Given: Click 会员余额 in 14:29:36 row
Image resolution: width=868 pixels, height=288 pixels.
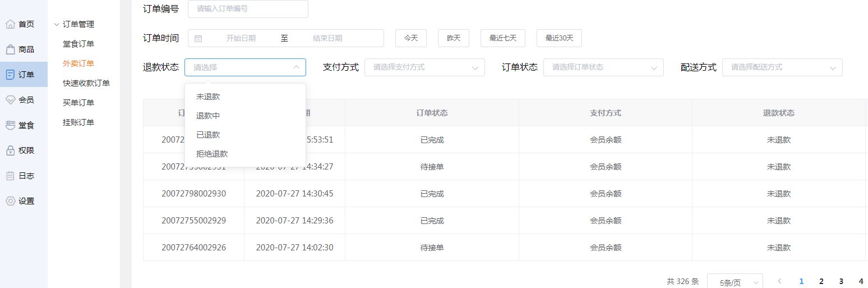Looking at the screenshot, I should 606,221.
